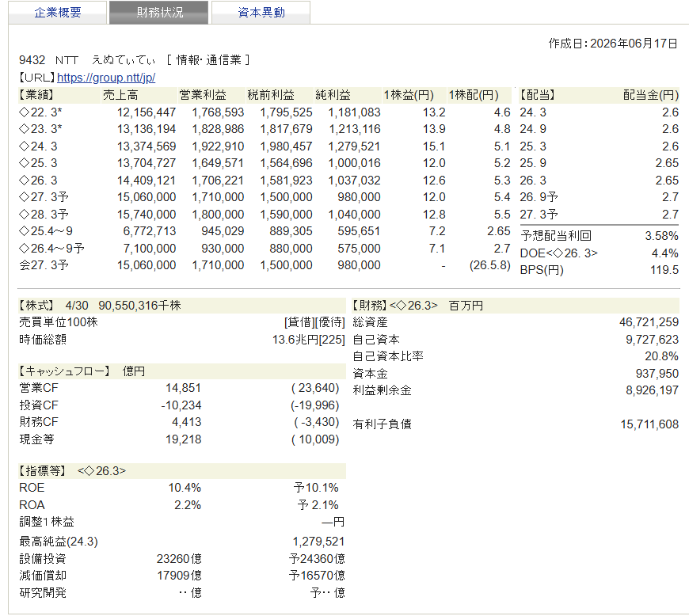Click the 配当金(円) header

[x=651, y=95]
